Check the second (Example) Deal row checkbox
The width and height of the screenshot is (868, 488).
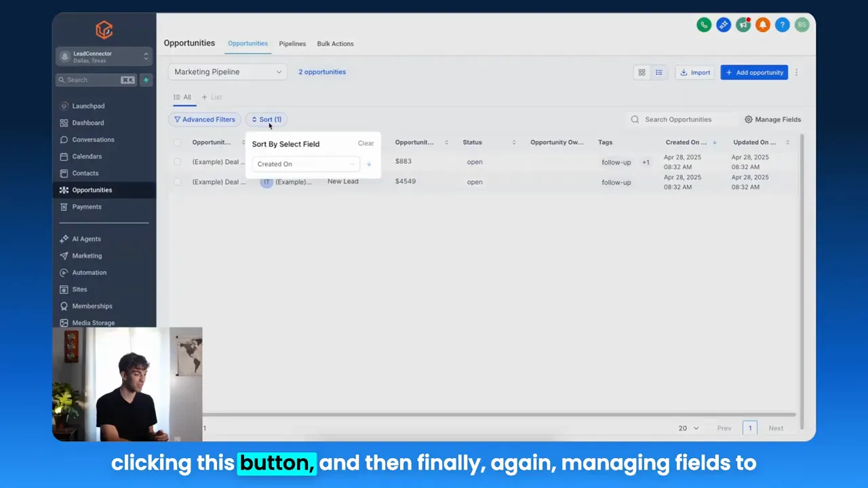coord(177,182)
